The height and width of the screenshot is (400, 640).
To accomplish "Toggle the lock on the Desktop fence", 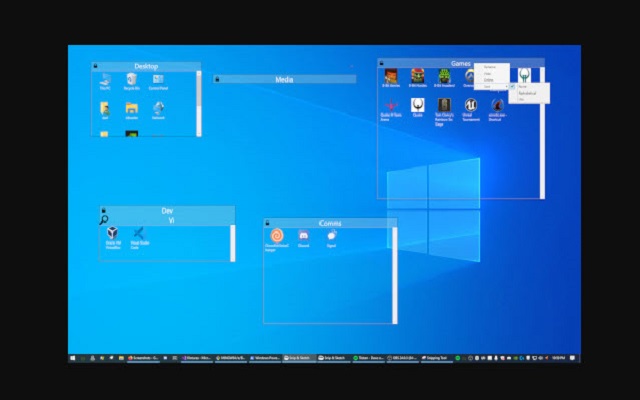I will pos(95,66).
